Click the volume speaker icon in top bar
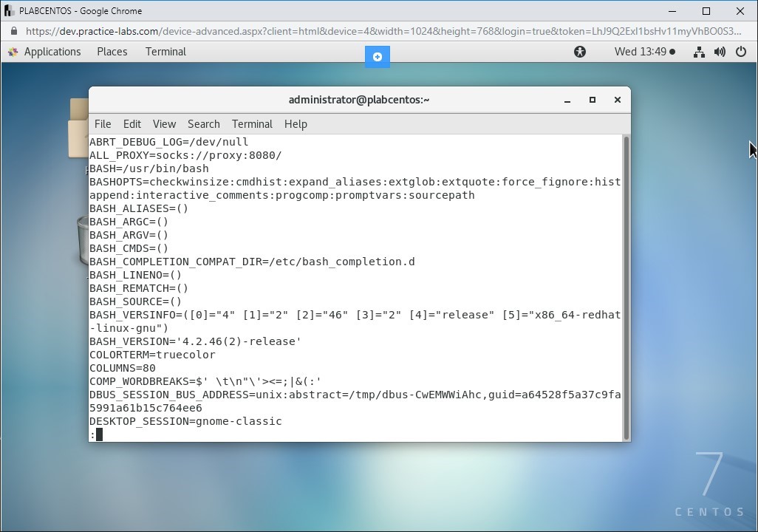The width and height of the screenshot is (758, 532). tap(719, 52)
